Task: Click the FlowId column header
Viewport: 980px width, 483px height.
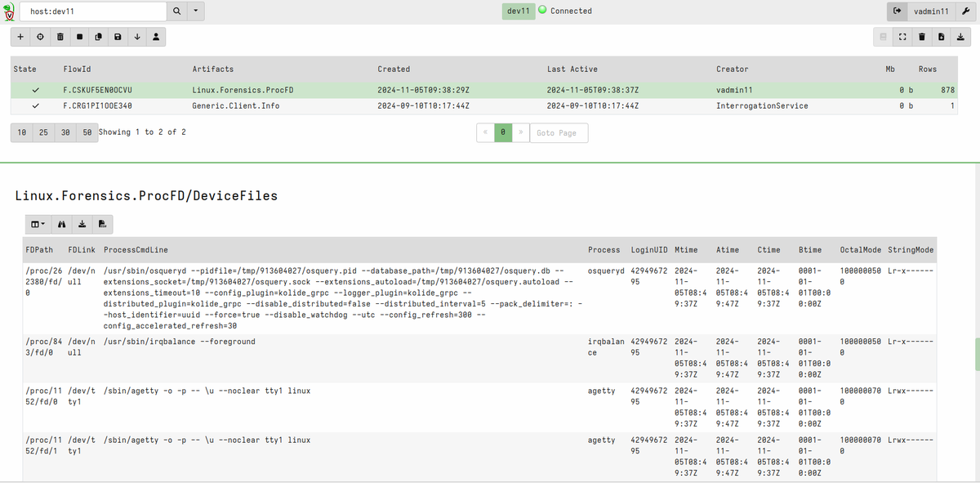Action: tap(77, 69)
